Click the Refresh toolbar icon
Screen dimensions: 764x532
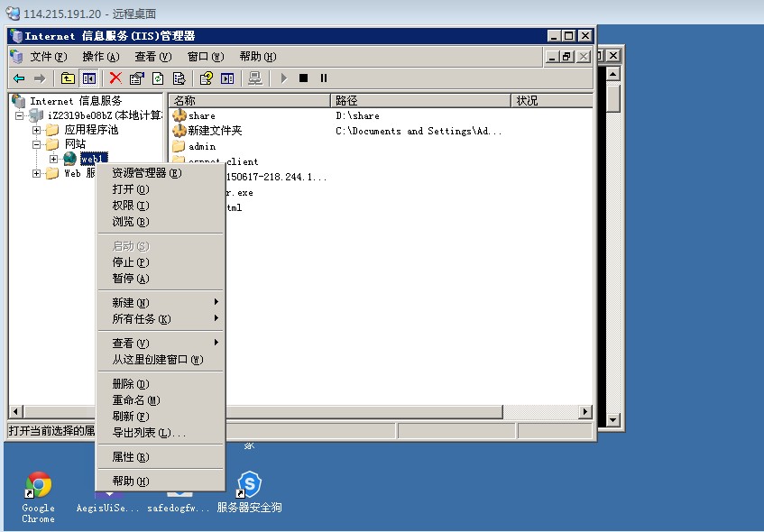pos(158,78)
